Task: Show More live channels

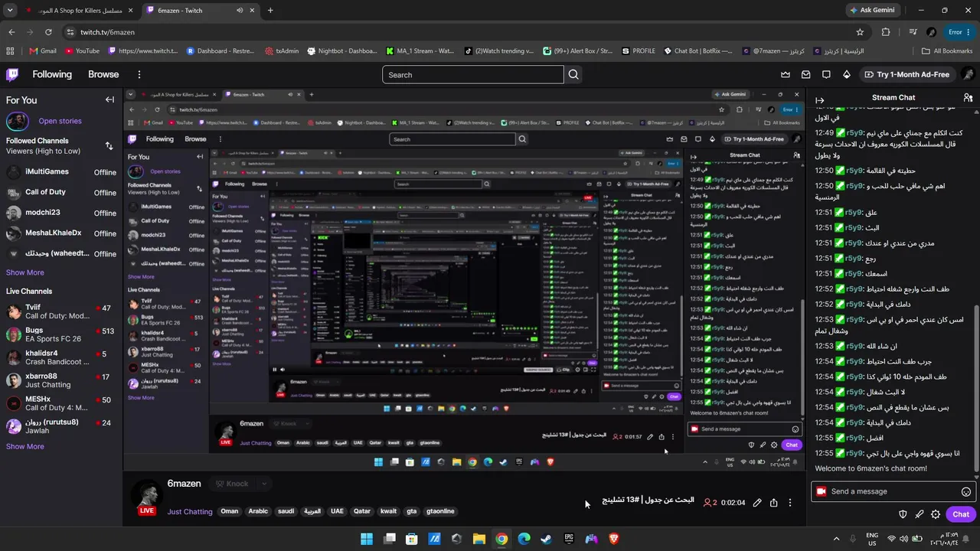Action: (x=25, y=446)
